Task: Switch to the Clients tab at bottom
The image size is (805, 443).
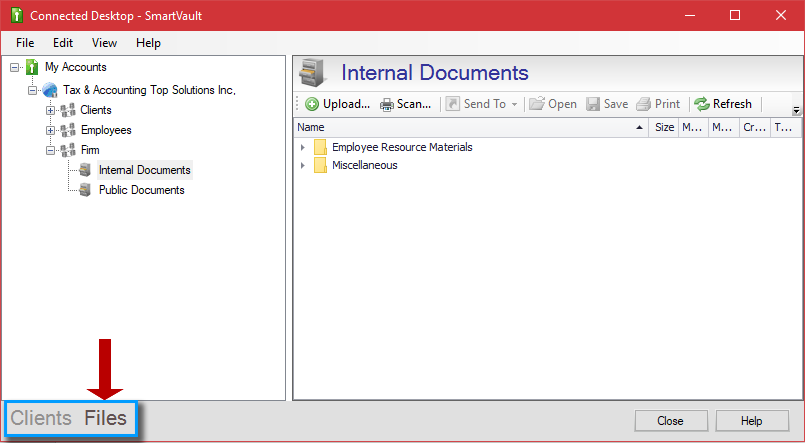Action: pyautogui.click(x=41, y=418)
